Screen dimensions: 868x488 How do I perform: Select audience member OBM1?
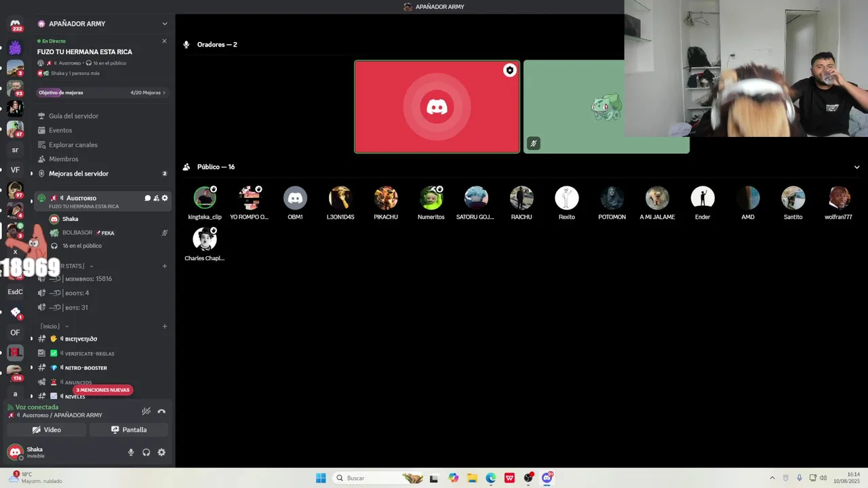295,203
